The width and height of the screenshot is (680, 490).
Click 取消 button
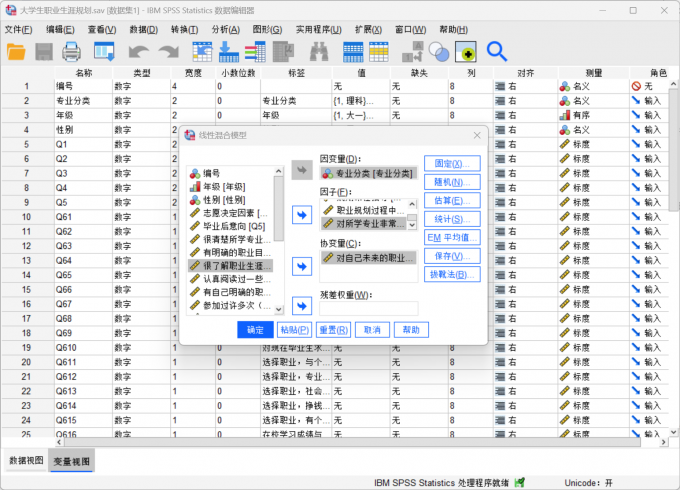coord(372,330)
